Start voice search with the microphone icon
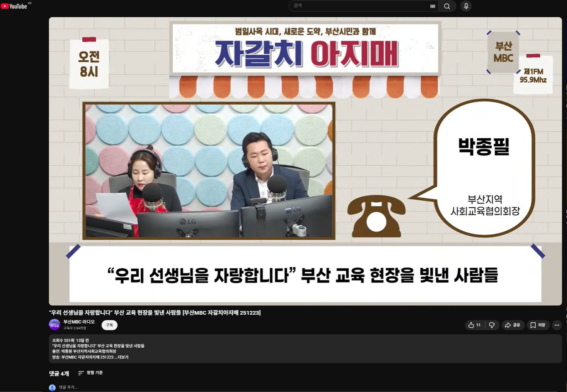 point(465,5)
